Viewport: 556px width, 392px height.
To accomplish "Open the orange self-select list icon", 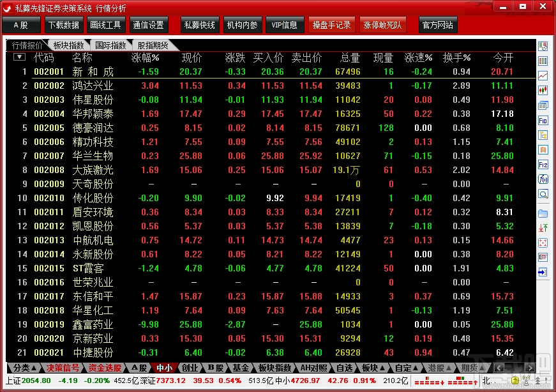I will (543, 149).
